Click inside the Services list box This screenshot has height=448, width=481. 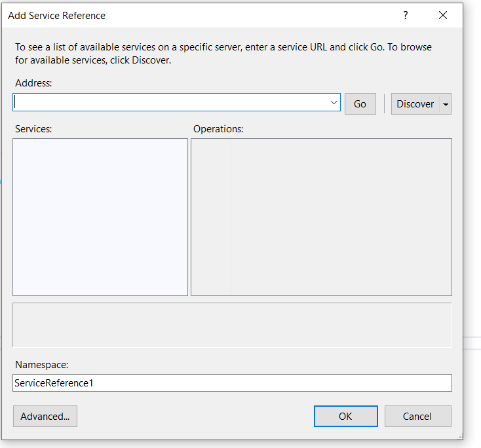[100, 217]
